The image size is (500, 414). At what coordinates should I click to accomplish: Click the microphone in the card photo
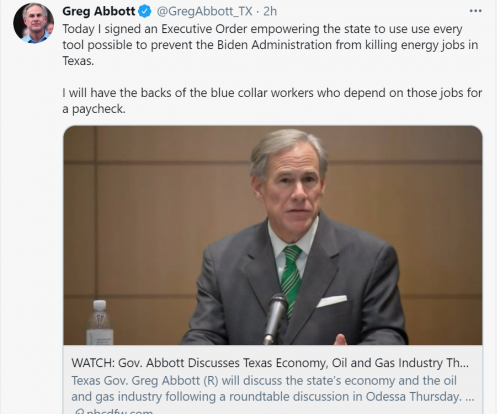click(x=276, y=318)
